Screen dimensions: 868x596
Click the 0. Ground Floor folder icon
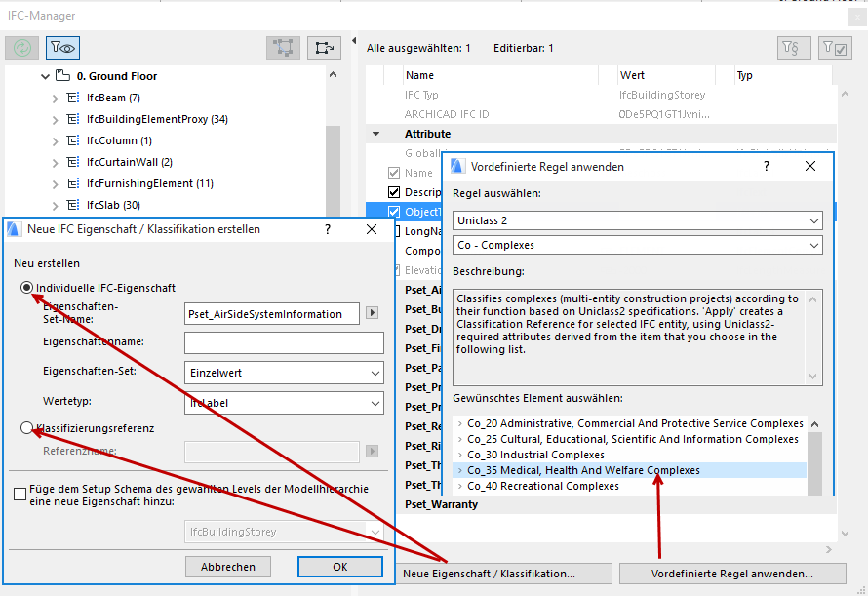point(63,75)
